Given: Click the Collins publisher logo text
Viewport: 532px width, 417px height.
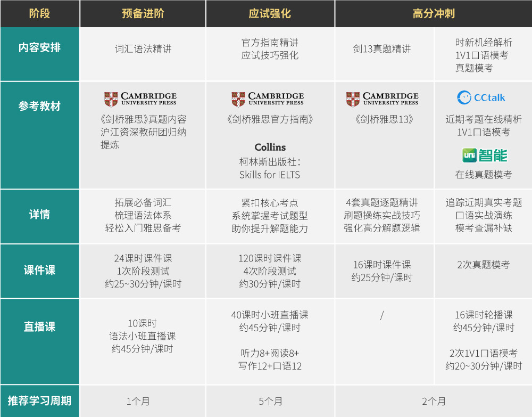Looking at the screenshot, I should pyautogui.click(x=270, y=148).
